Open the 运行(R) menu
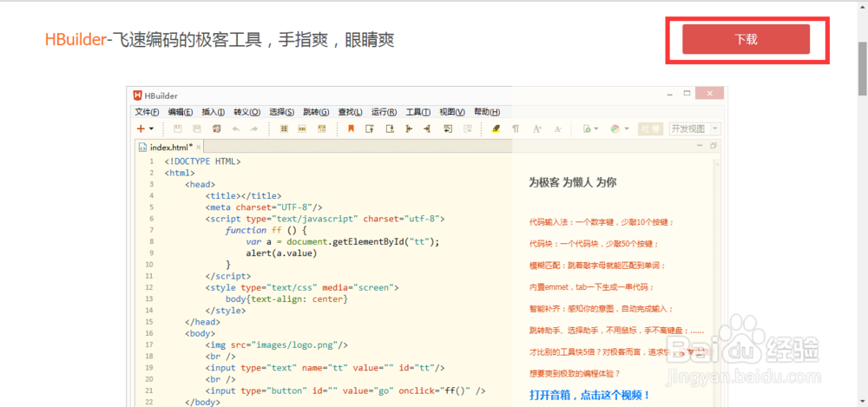The image size is (868, 407). 385,112
